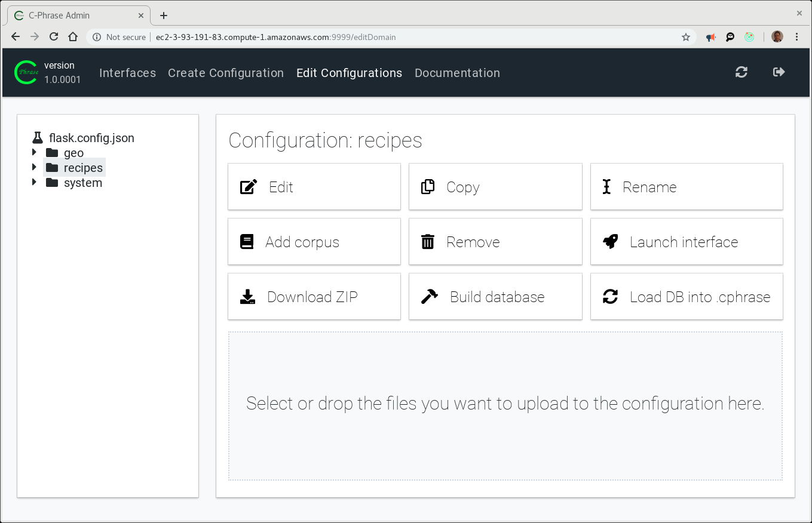Reload the page using the browser reload icon
Image resolution: width=812 pixels, height=523 pixels.
tap(54, 37)
